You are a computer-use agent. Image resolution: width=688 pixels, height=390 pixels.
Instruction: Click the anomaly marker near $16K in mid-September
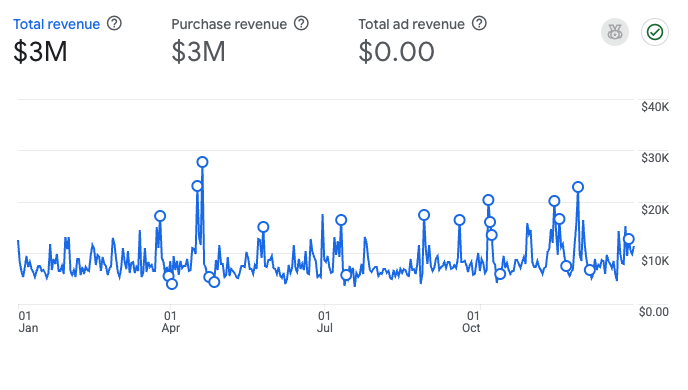pyautogui.click(x=459, y=220)
